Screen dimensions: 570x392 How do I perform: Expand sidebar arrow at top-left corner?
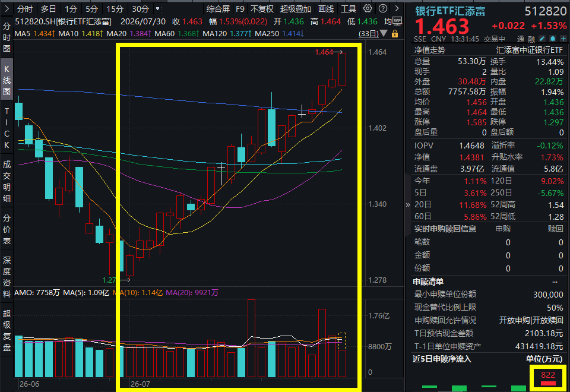[x=7, y=9]
